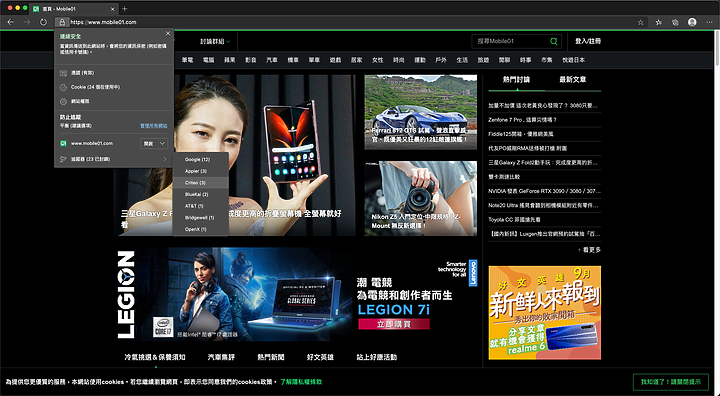The image size is (720, 396).
Task: Open the 悅遊日本 category in the nav bar
Action: (x=574, y=60)
